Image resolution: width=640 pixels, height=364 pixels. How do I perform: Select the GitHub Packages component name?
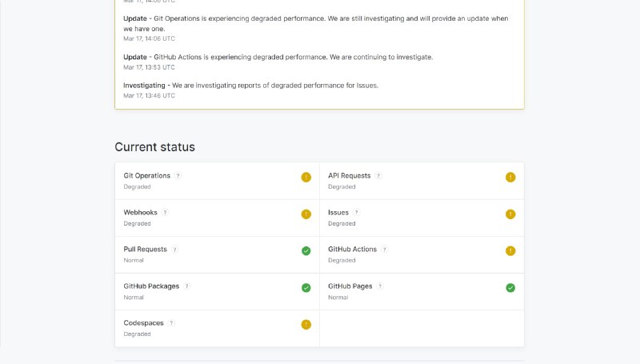[x=151, y=286]
